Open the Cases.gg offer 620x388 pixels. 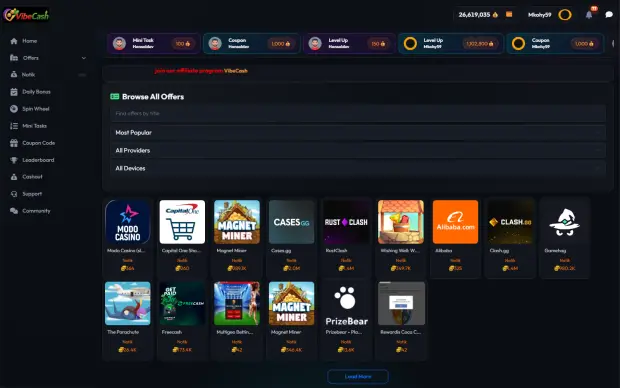tap(291, 237)
